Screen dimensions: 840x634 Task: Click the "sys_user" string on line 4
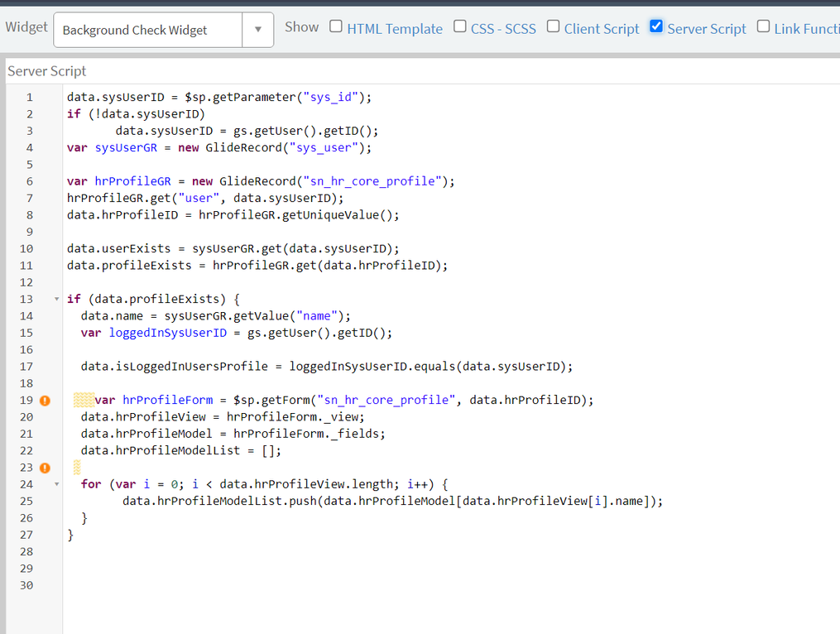point(324,147)
